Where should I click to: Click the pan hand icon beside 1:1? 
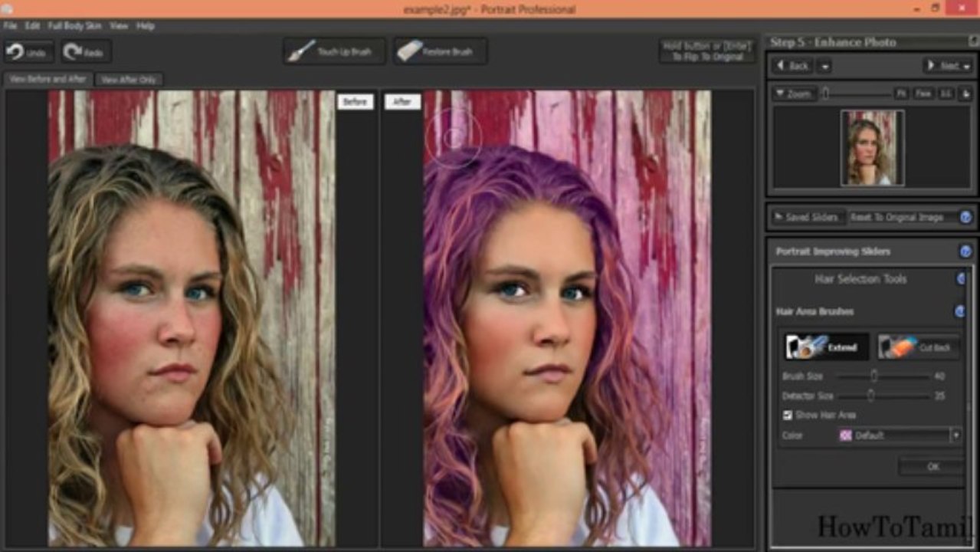965,93
